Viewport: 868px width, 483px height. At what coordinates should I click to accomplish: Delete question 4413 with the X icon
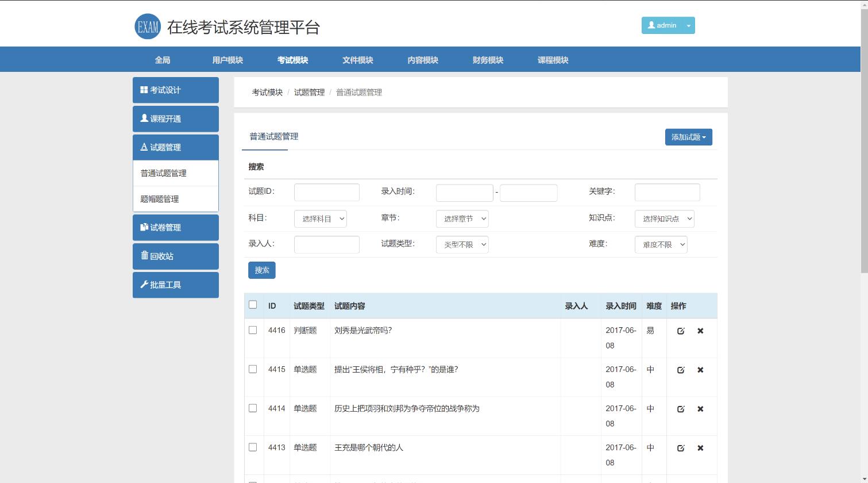pos(700,448)
